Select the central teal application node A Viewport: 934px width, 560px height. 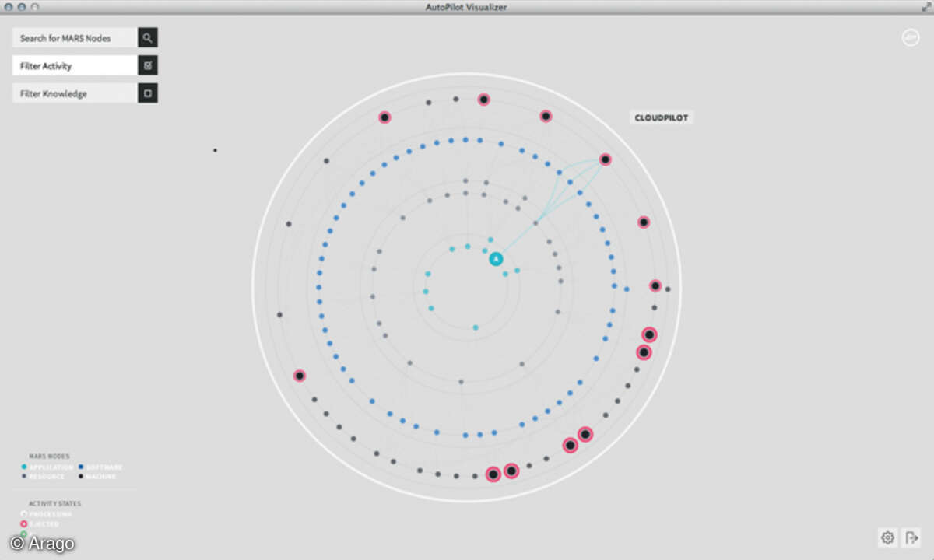[496, 259]
